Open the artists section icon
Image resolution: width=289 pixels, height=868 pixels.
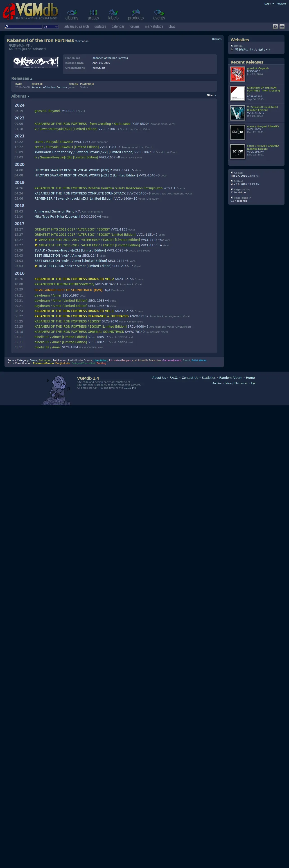click(x=93, y=15)
